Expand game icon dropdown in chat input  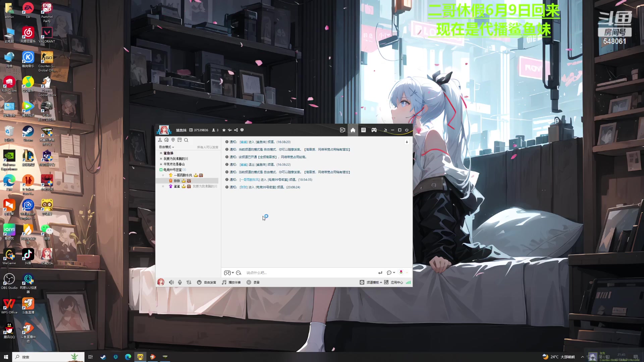tap(233, 273)
